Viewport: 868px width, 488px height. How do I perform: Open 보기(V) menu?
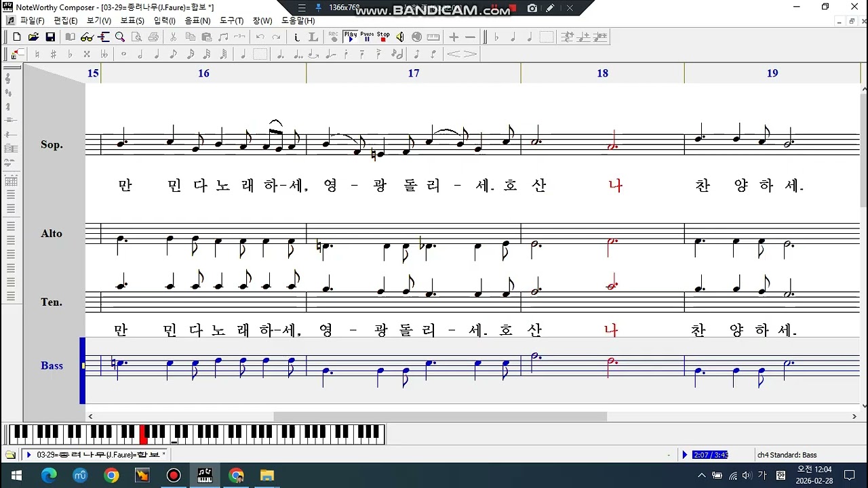pos(98,21)
